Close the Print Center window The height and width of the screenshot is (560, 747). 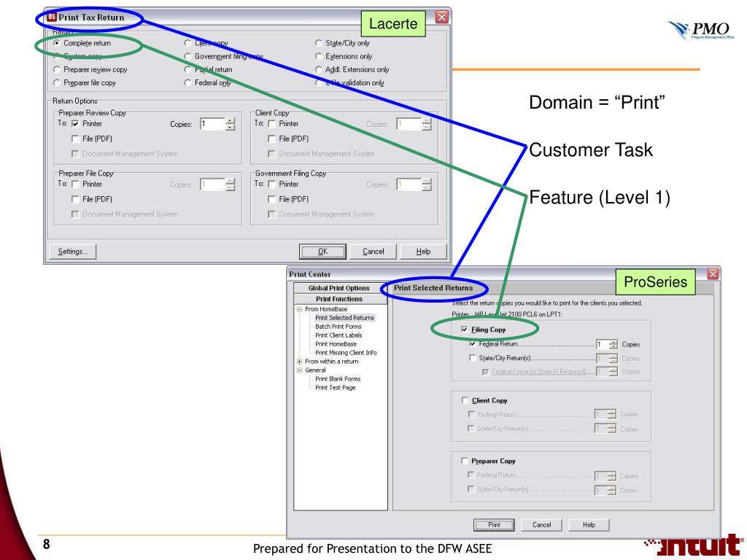(x=713, y=274)
